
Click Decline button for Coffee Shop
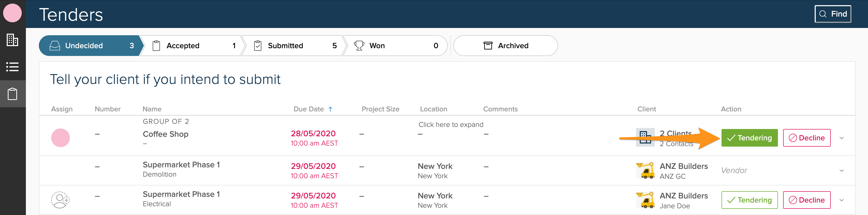[807, 138]
